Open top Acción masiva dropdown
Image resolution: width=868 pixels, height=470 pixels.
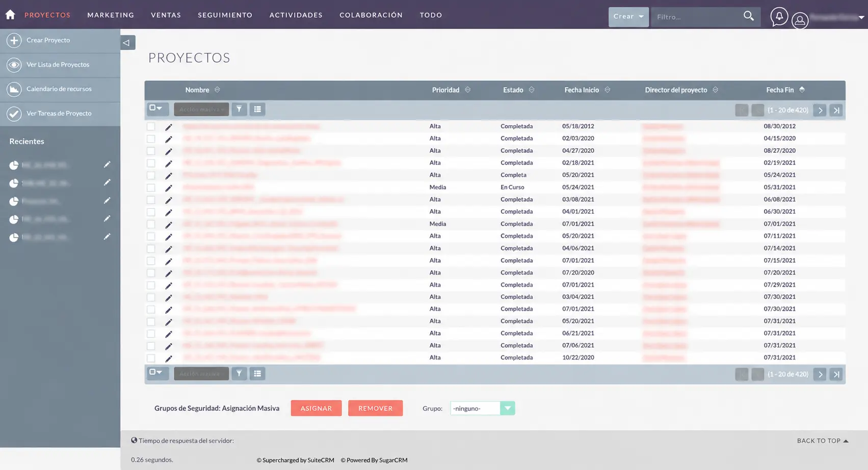coord(201,109)
